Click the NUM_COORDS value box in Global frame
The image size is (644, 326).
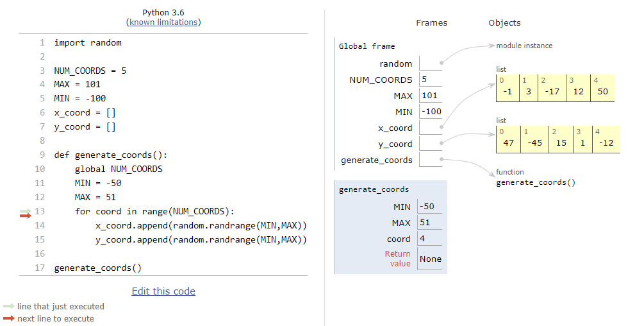point(431,80)
